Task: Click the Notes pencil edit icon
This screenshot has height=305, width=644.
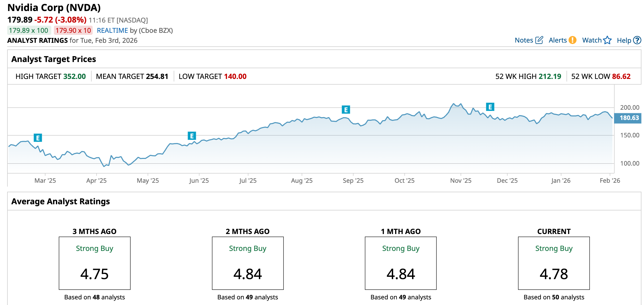Action: pos(539,40)
